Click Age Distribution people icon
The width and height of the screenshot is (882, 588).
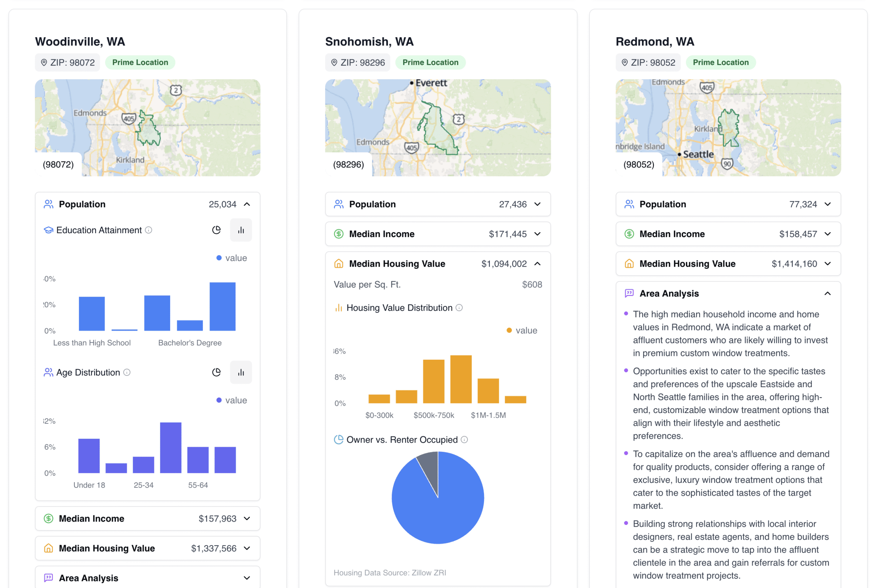[48, 372]
